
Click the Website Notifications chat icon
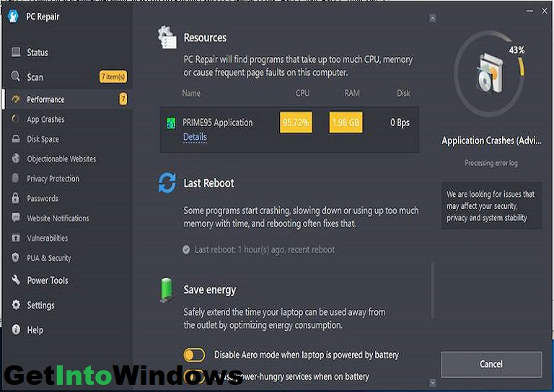pos(16,218)
